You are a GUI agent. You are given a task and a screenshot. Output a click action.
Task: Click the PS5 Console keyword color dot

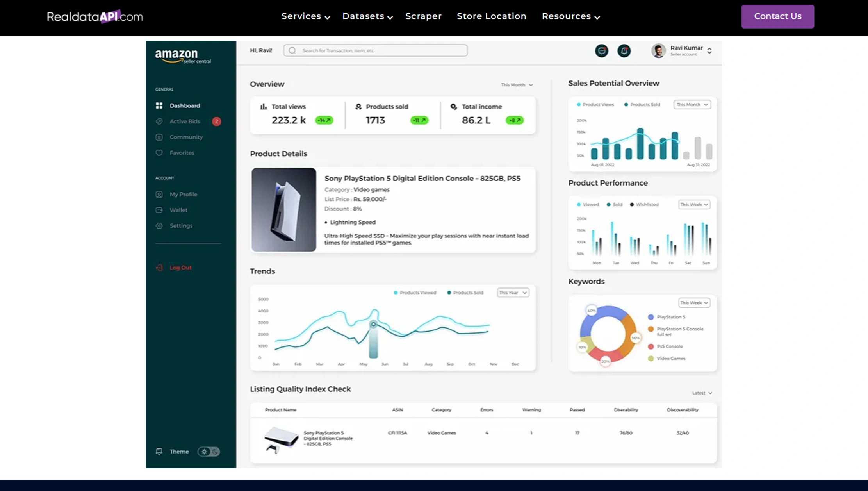[651, 346]
